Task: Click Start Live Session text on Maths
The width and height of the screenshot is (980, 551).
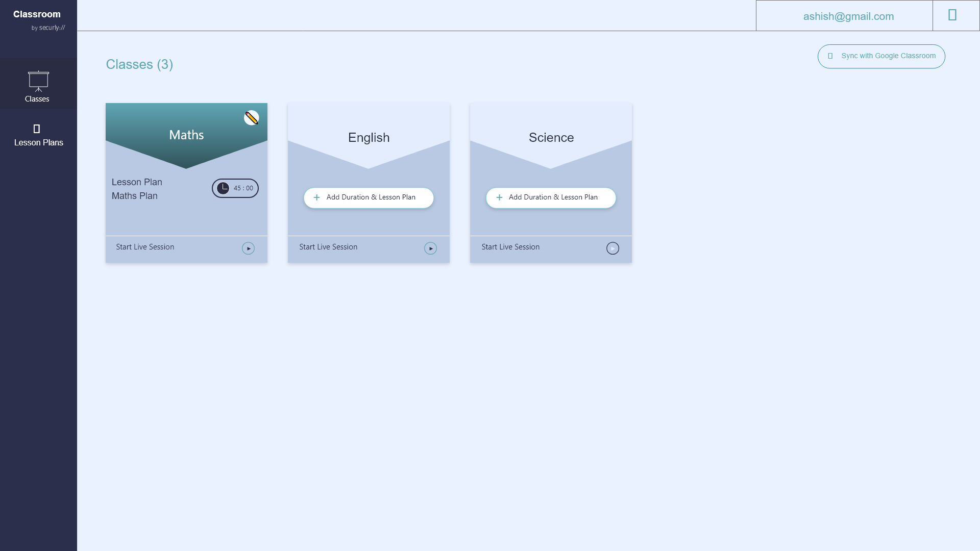Action: (145, 247)
